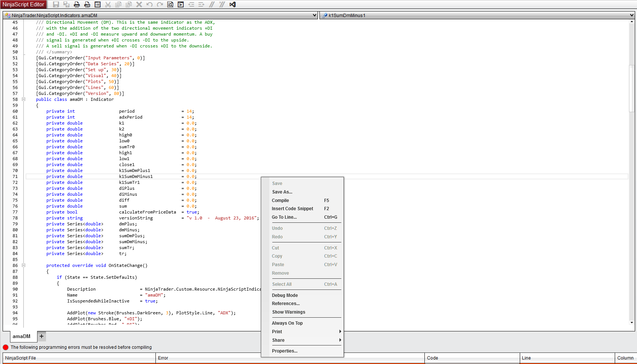
Task: Click the Visual Studio icon
Action: point(233,4)
